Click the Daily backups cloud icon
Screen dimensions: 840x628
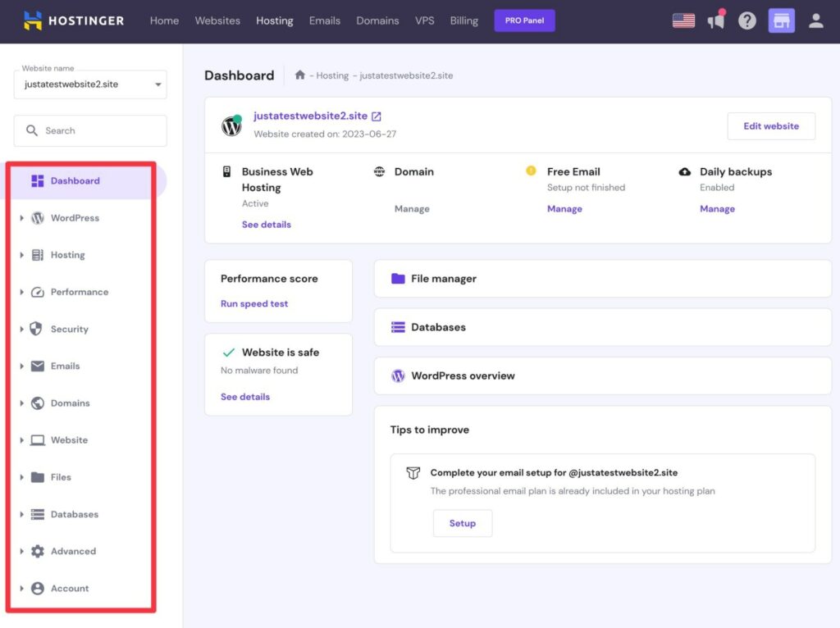tap(685, 172)
